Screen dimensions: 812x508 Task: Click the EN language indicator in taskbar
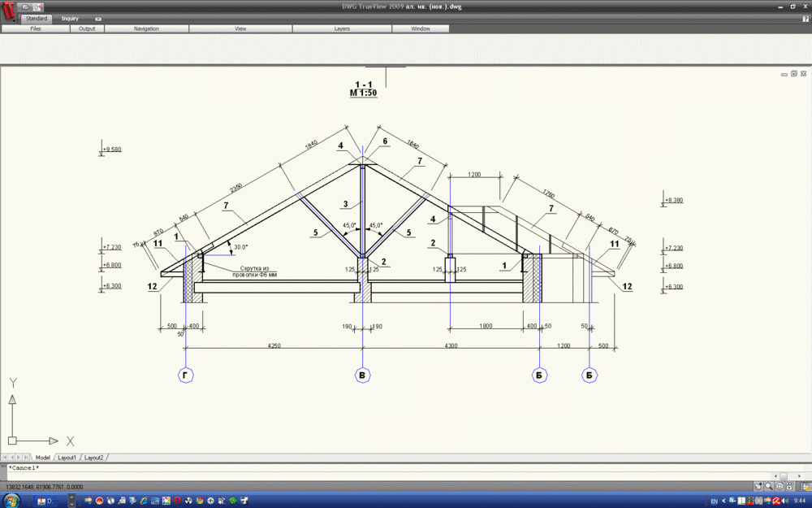point(714,501)
